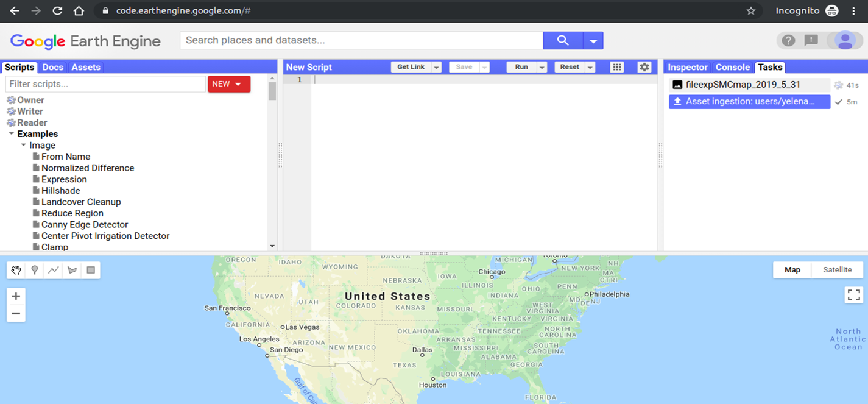
Task: Open the Help question mark icon
Action: click(x=788, y=41)
